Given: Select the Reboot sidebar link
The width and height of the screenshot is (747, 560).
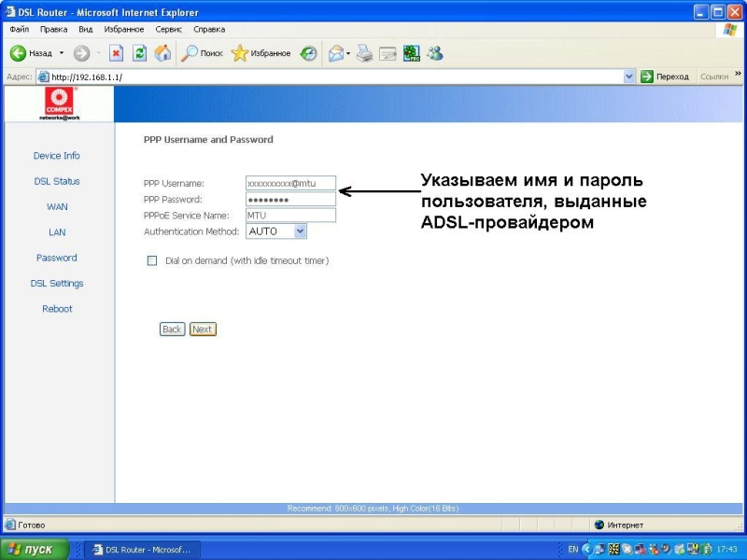Looking at the screenshot, I should tap(57, 309).
